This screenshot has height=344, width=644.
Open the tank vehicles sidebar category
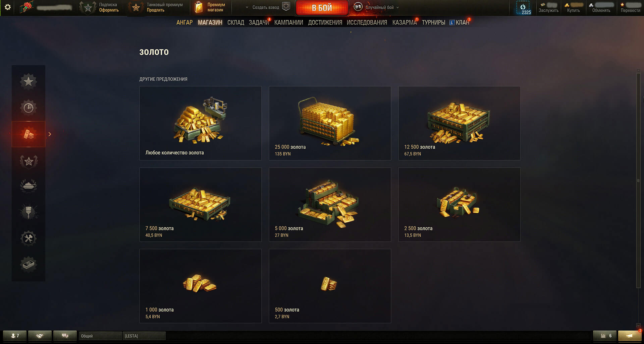(x=29, y=185)
